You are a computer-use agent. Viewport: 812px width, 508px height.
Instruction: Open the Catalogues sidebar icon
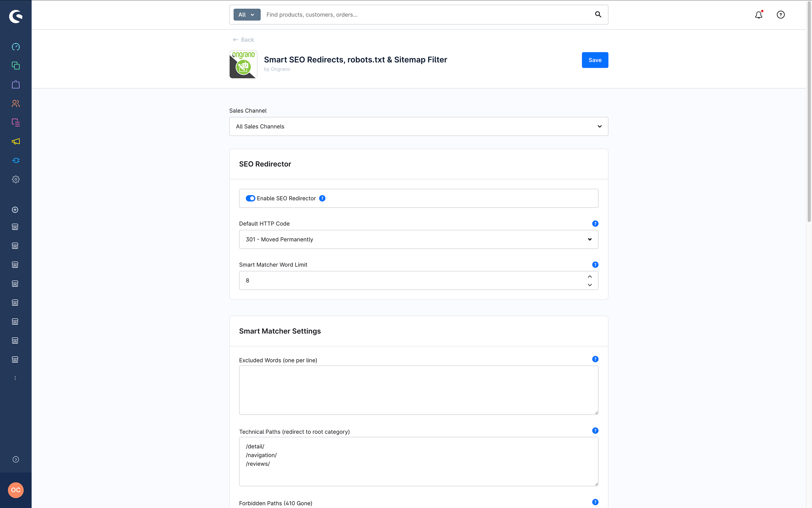coord(16,66)
